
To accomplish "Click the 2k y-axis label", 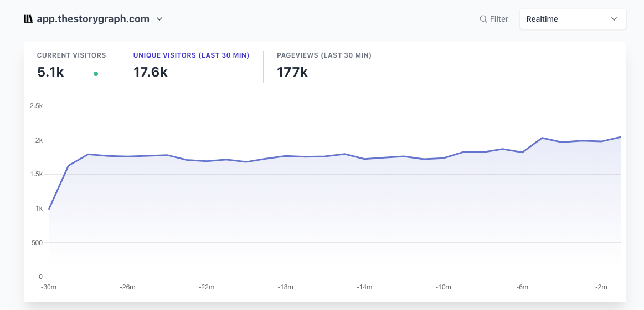I will (x=39, y=140).
